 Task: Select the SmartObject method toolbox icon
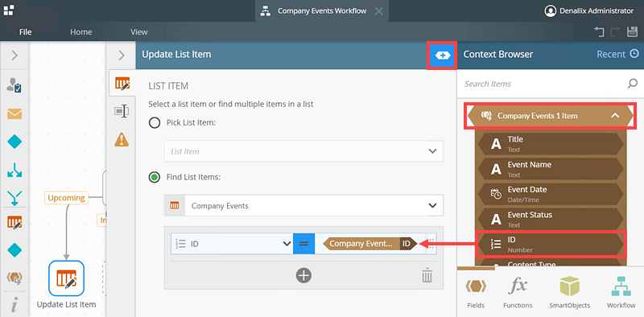point(14,278)
